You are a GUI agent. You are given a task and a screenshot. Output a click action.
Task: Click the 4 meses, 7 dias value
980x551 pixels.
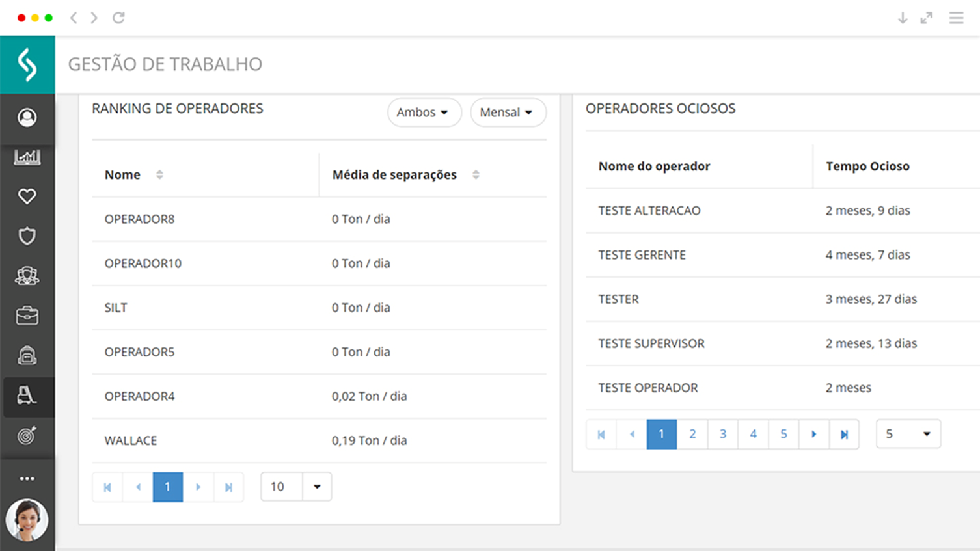[867, 255]
